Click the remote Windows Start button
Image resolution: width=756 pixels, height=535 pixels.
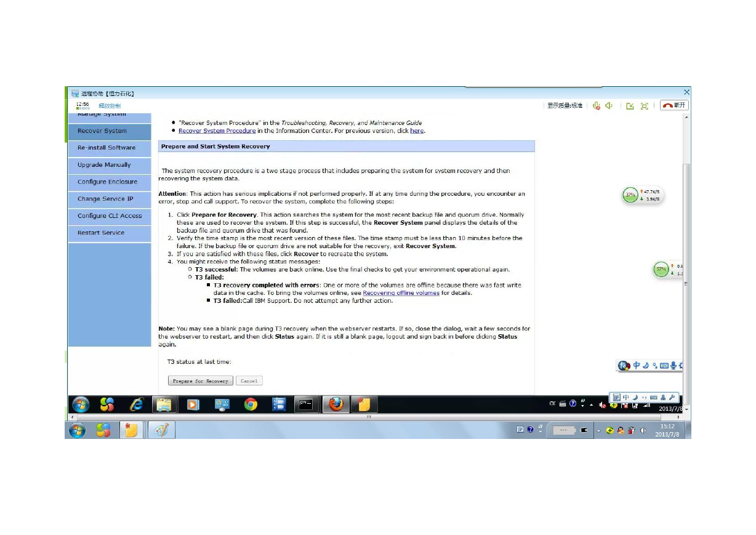(81, 404)
